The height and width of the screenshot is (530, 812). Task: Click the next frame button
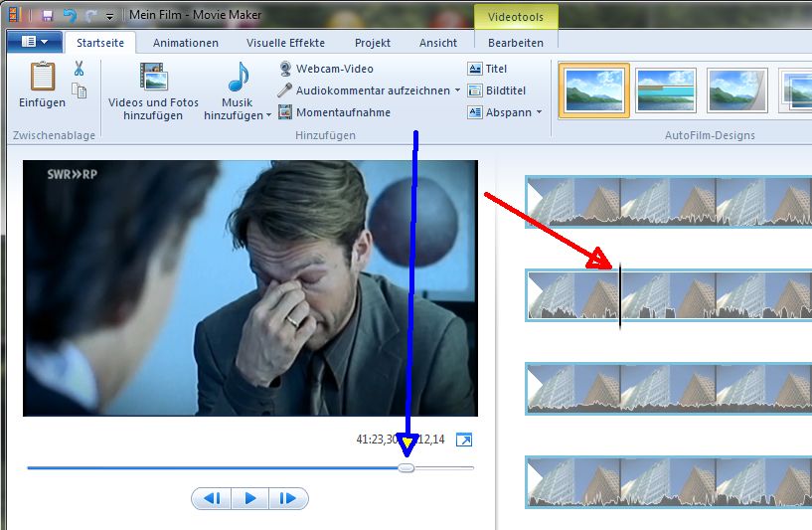288,498
